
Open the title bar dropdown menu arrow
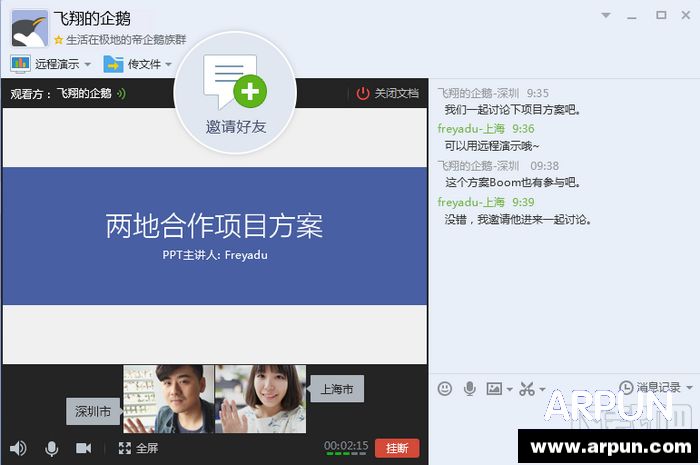(606, 15)
